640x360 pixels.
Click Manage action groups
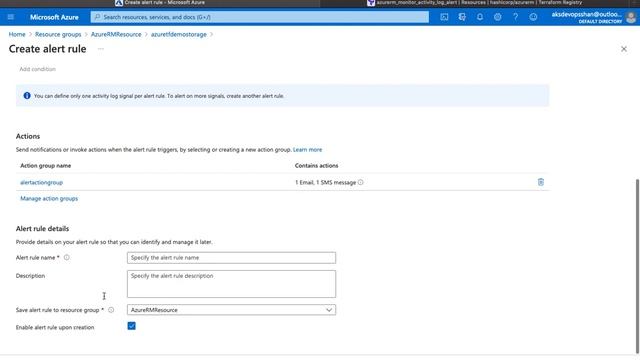point(49,198)
